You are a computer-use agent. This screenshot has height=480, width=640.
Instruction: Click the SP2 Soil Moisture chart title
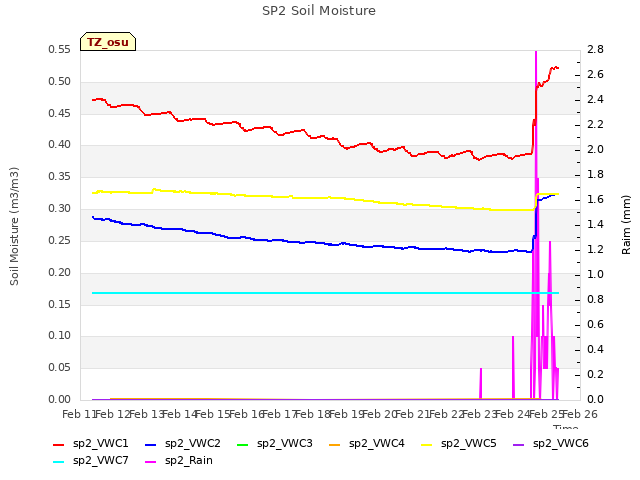pyautogui.click(x=319, y=11)
